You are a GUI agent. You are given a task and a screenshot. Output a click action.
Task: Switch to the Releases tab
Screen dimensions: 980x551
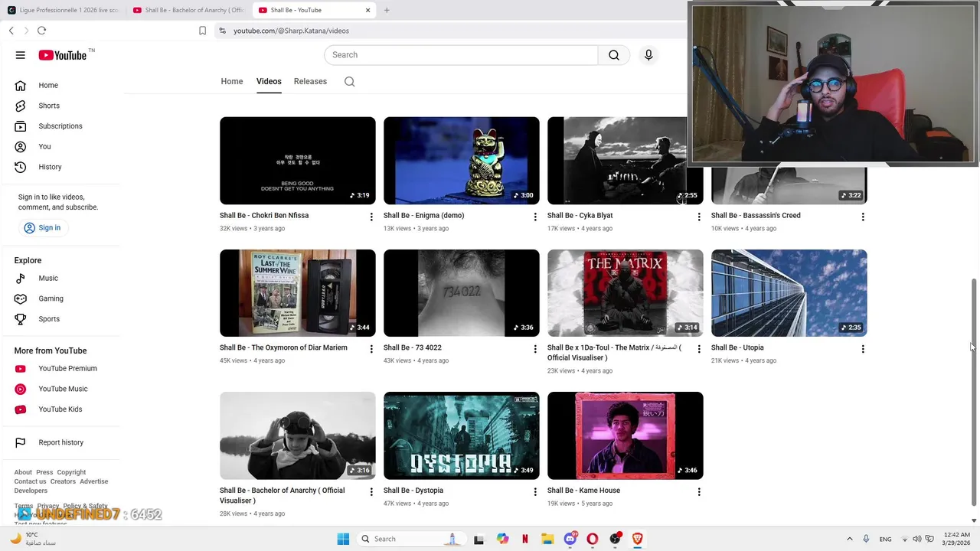[x=310, y=81]
